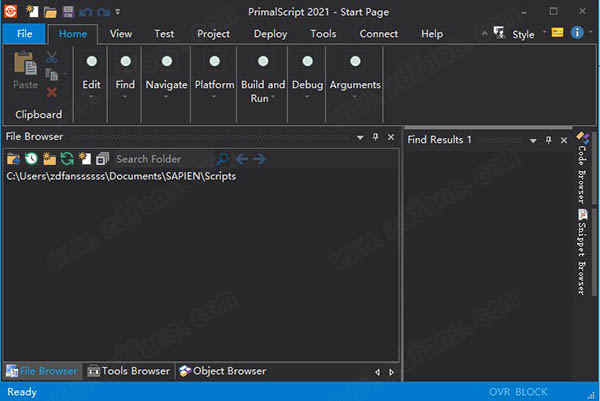The width and height of the screenshot is (600, 401).
Task: Open the Connect ribbon tab
Action: point(379,34)
